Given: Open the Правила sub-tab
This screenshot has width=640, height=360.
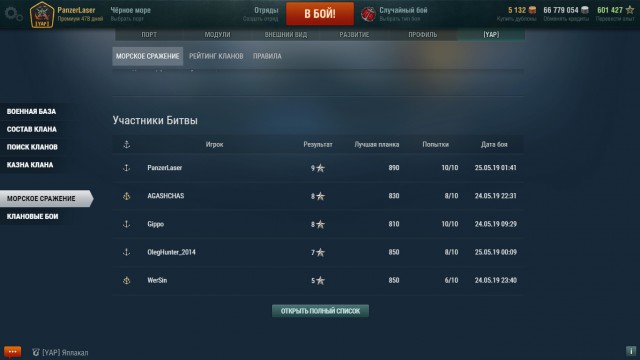Looking at the screenshot, I should [x=267, y=56].
